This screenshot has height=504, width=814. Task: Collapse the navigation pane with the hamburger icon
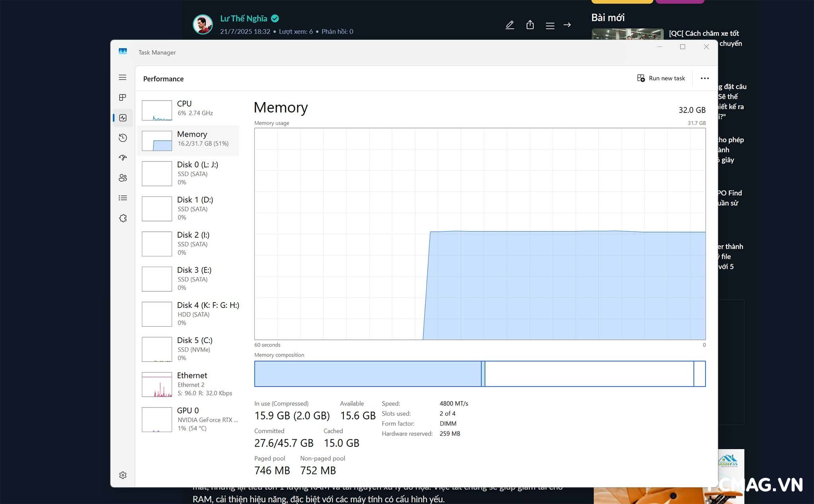tap(122, 78)
